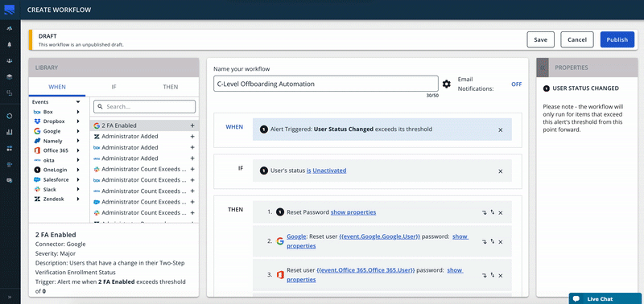Open the circular sync icon in the sidebar
This screenshot has height=304, width=644.
coord(10,116)
